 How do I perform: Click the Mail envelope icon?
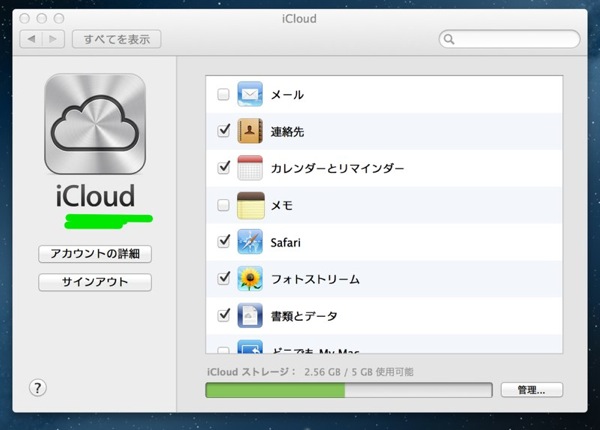point(250,94)
